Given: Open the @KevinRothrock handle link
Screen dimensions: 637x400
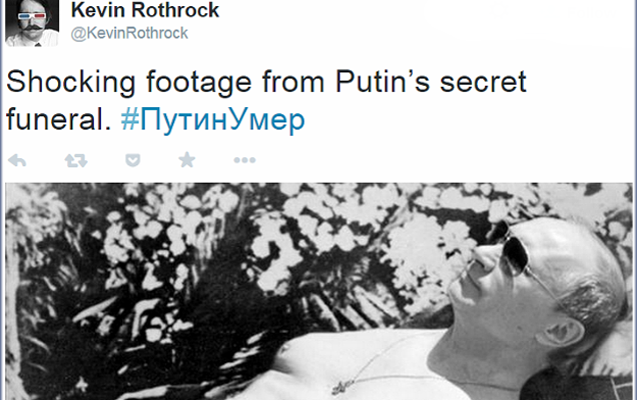Looking at the screenshot, I should point(129,33).
